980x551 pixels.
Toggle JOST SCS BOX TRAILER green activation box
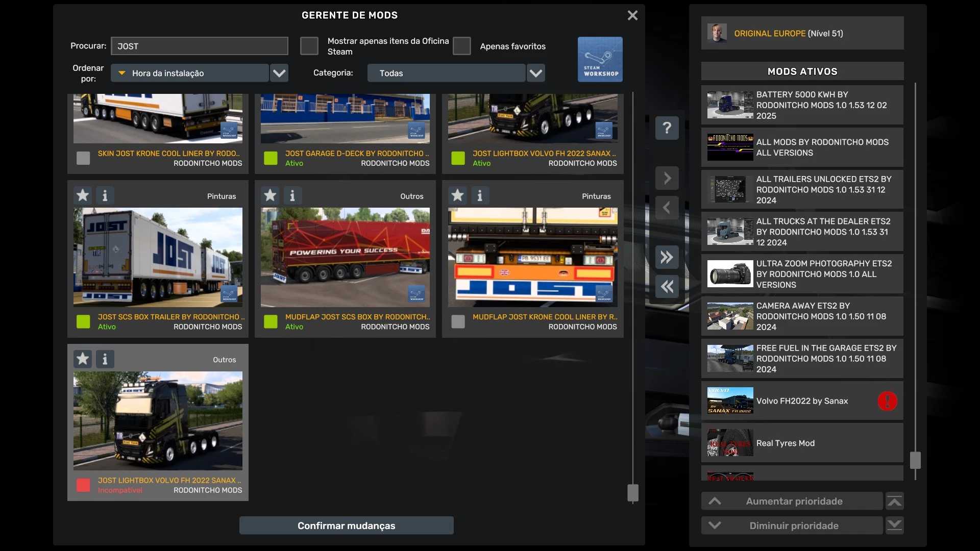83,321
